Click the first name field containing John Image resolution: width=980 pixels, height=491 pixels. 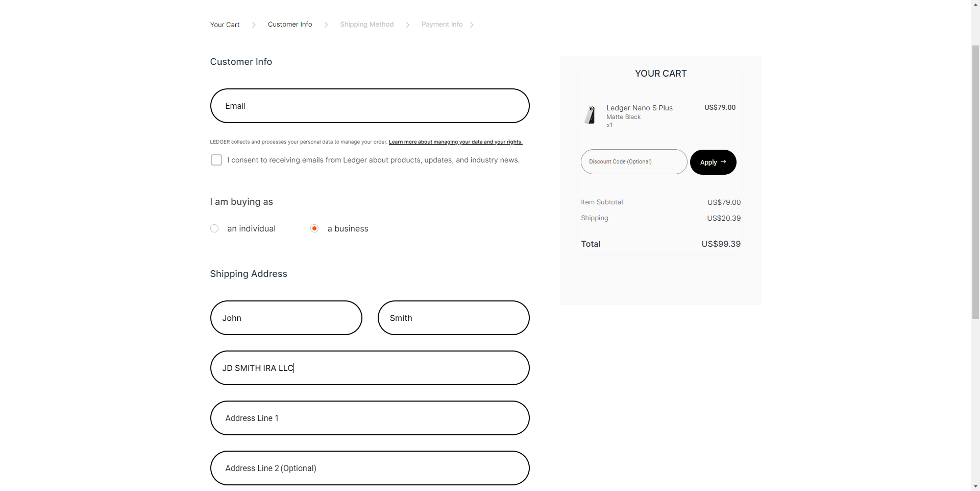point(286,318)
